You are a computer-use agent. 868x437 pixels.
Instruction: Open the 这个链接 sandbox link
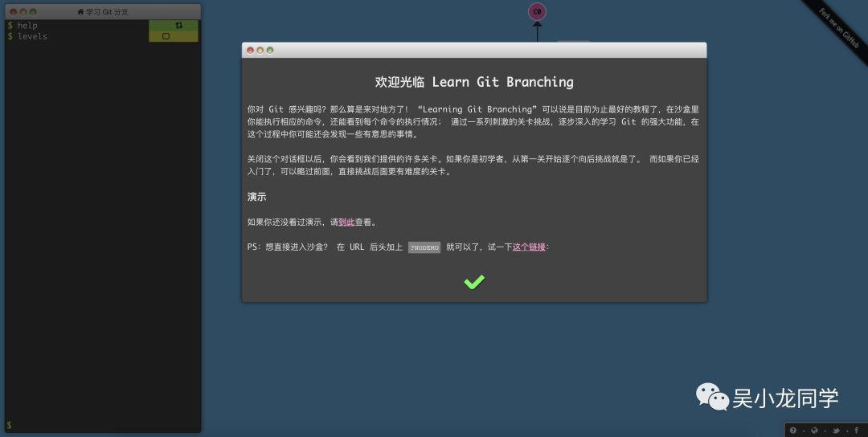click(x=529, y=247)
